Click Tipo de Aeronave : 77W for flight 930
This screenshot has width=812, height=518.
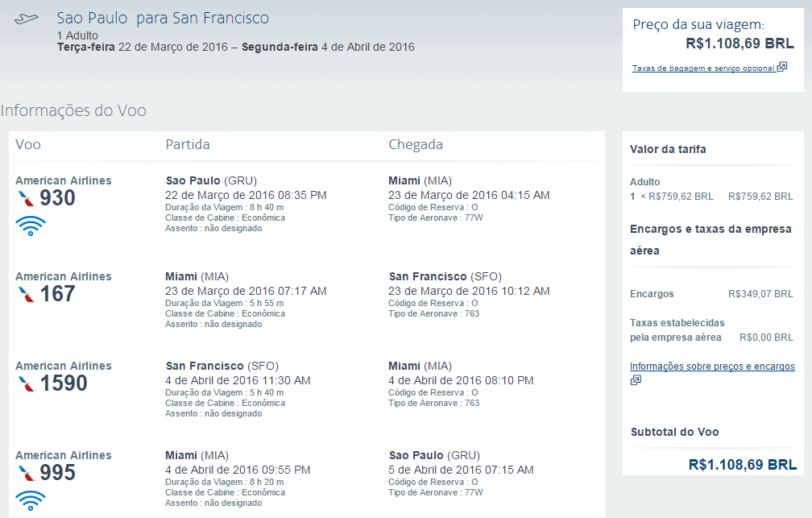tap(436, 218)
